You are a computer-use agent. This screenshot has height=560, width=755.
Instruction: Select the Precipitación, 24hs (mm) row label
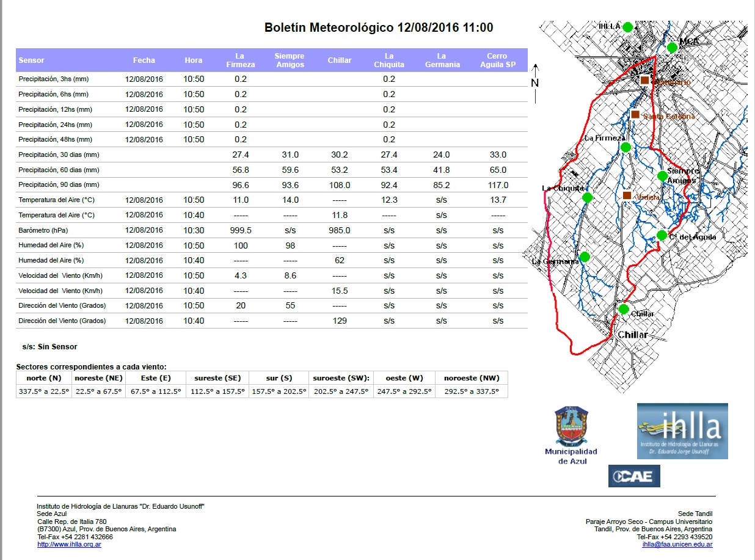point(56,125)
